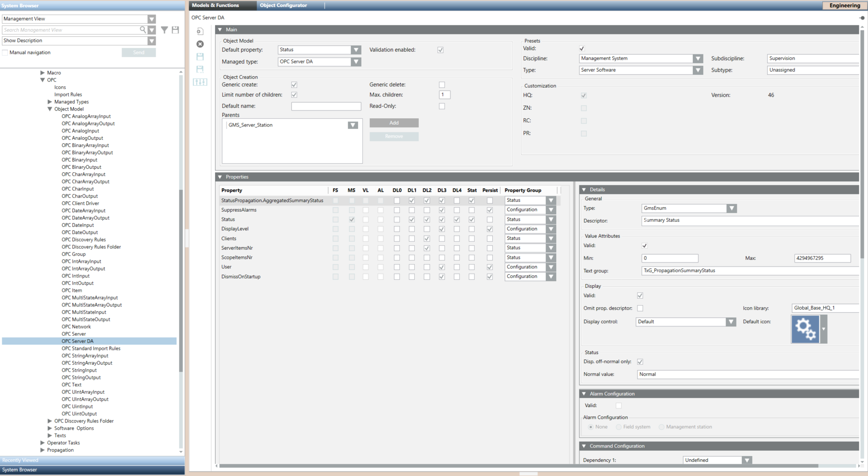Viewport: 868px width, 476px height.
Task: Toggle the Generic delete checkbox
Action: (442, 85)
